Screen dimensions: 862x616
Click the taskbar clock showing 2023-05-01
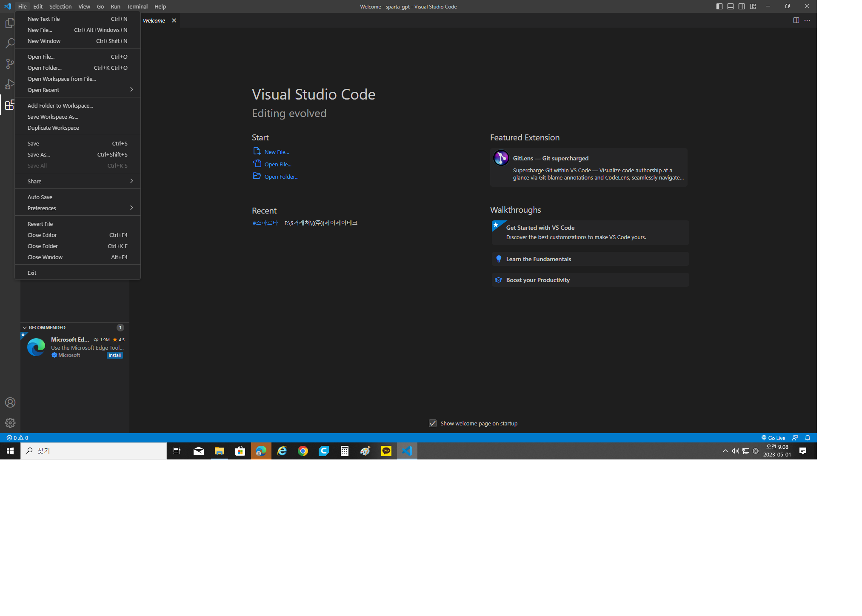point(777,451)
